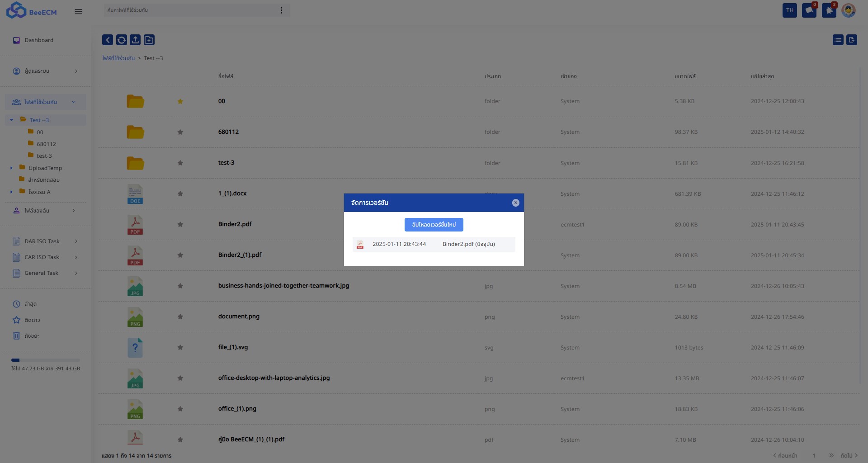Open notifications bell with badge 3
This screenshot has width=868, height=463.
point(829,10)
